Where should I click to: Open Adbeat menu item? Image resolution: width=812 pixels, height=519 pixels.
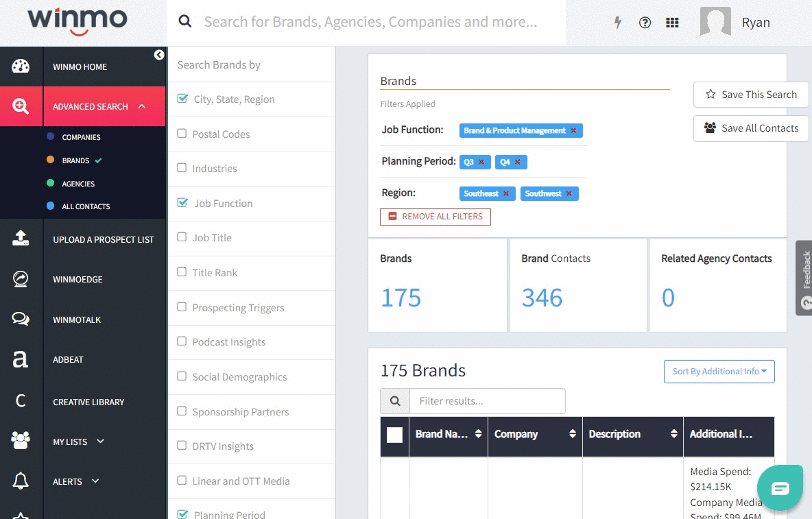[68, 360]
